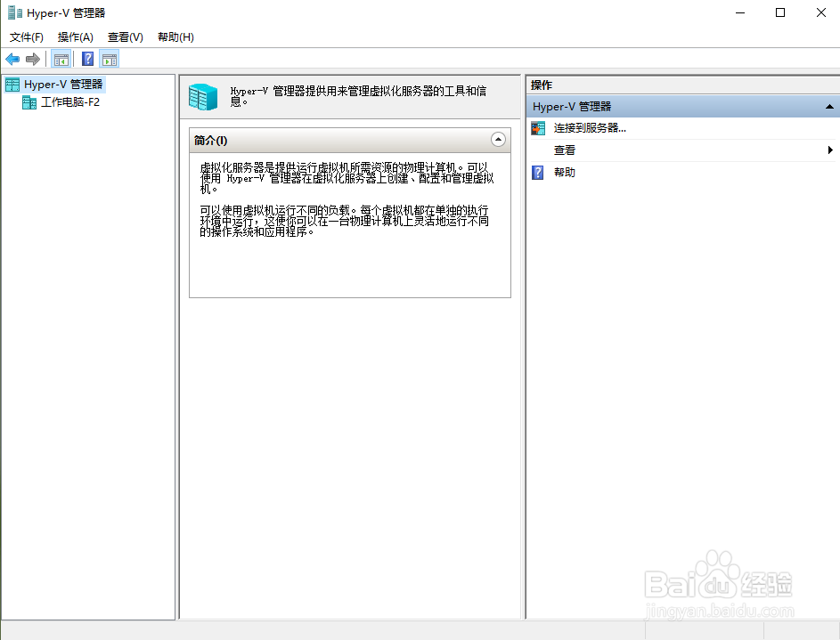Click the 工作电脑-F2 server icon in tree
Screen dimensions: 840x640
tap(30, 101)
